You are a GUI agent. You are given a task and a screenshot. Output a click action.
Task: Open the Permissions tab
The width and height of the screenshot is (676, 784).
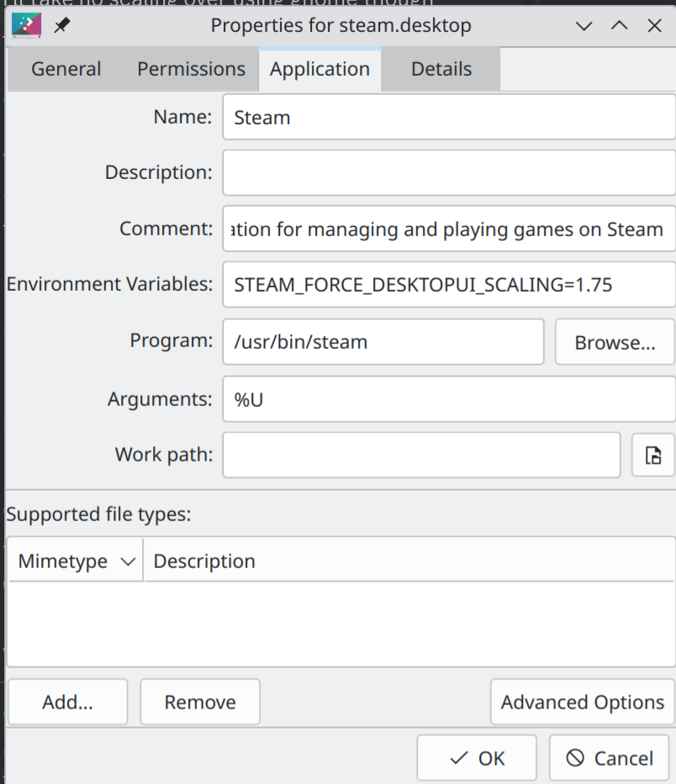192,69
